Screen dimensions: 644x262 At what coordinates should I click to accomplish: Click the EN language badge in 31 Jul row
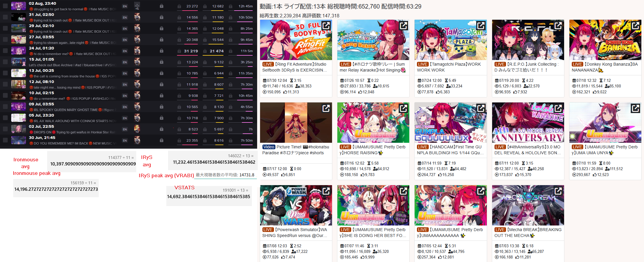pyautogui.click(x=125, y=17)
